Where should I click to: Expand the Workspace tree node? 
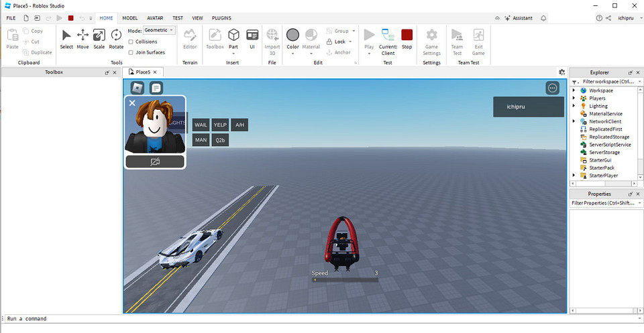(574, 90)
